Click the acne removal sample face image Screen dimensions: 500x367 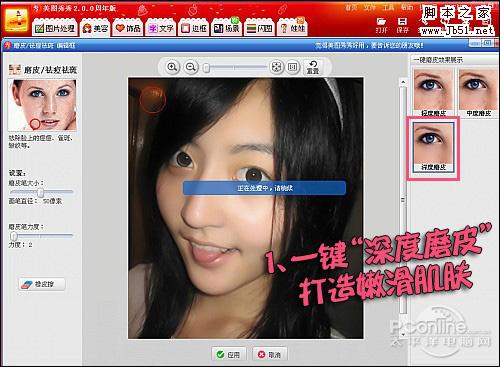(42, 105)
